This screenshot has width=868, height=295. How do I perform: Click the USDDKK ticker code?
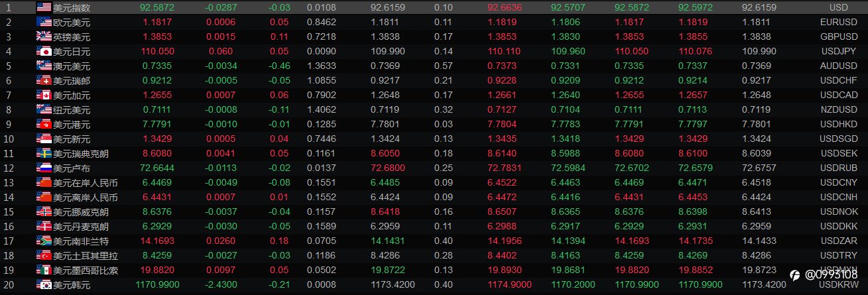[838, 227]
